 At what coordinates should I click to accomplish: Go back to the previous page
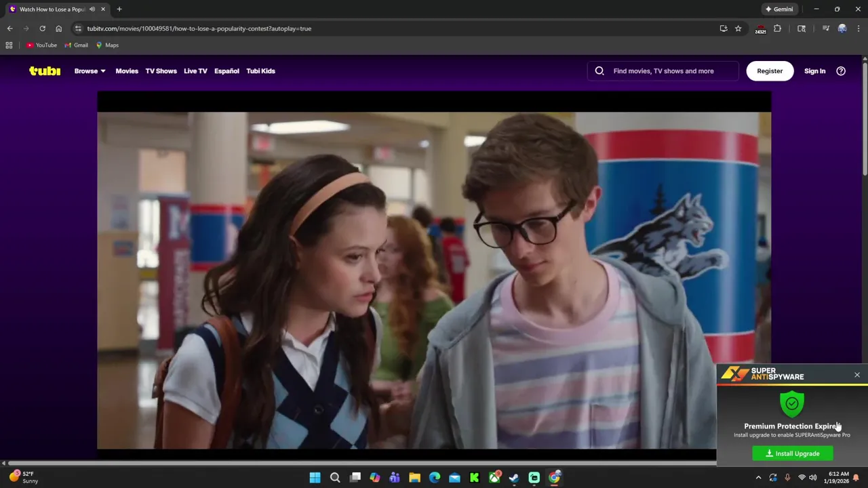[9, 28]
